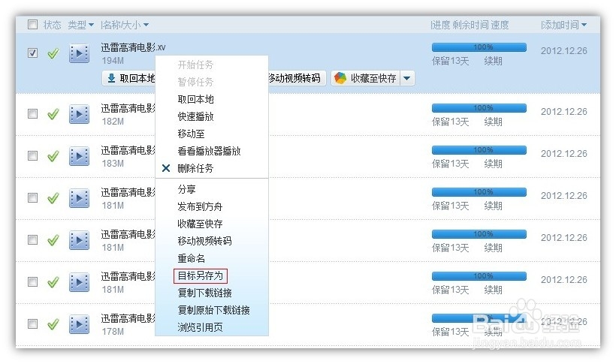
Task: Toggle the select-all checkbox in the header
Action: coord(32,25)
